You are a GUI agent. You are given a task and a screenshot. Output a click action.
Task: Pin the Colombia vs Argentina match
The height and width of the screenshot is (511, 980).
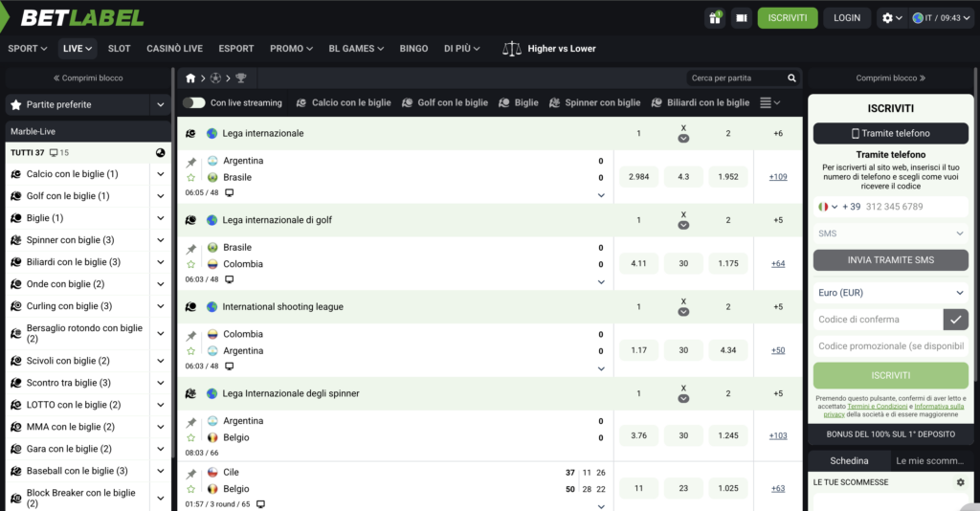[x=191, y=336]
